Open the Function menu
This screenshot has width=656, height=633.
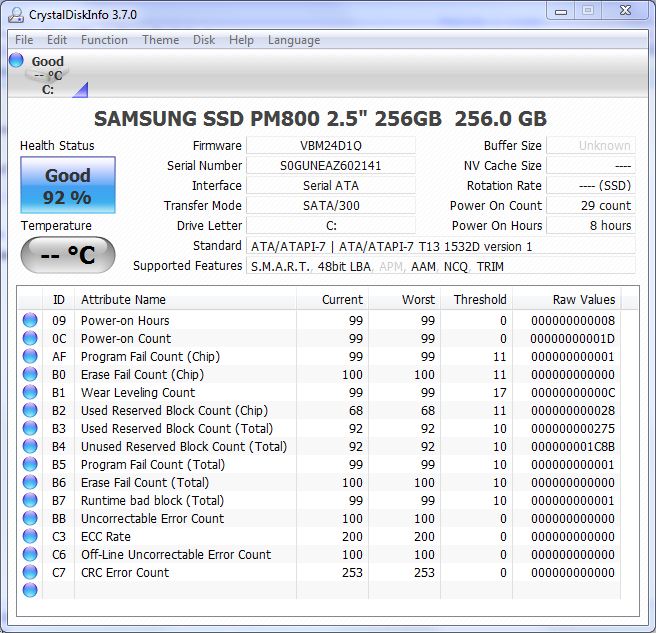point(104,40)
